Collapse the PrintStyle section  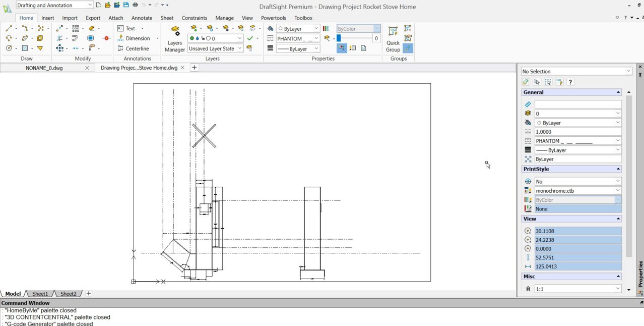pyautogui.click(x=618, y=169)
